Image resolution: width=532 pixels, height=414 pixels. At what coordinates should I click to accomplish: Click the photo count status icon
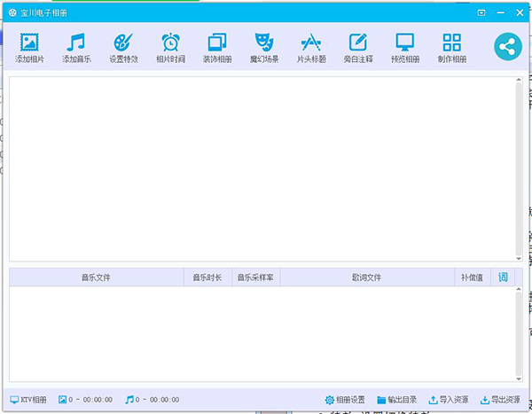click(62, 400)
